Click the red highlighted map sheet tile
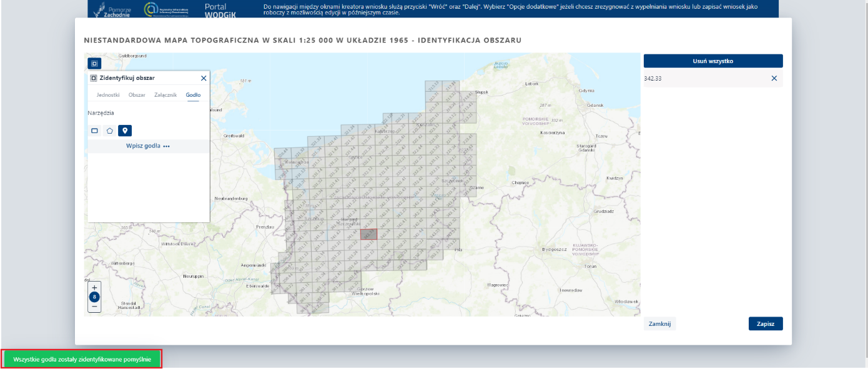This screenshot has width=868, height=369. 369,234
